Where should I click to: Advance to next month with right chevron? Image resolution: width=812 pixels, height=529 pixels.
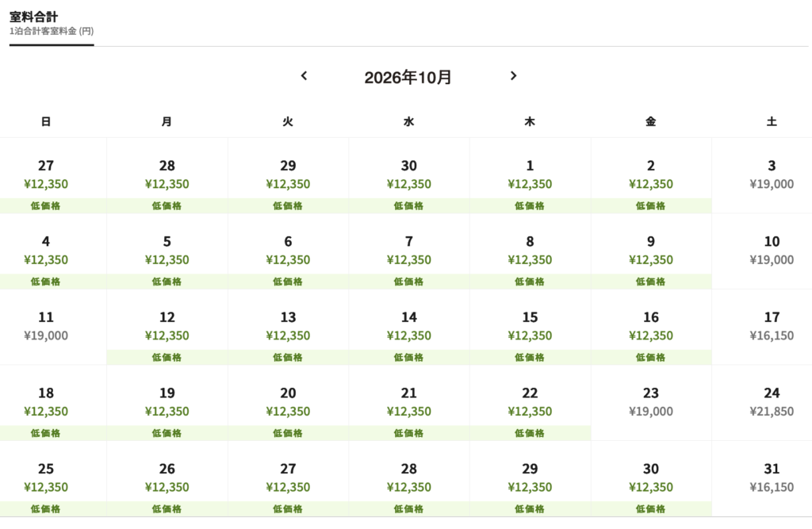click(x=513, y=76)
